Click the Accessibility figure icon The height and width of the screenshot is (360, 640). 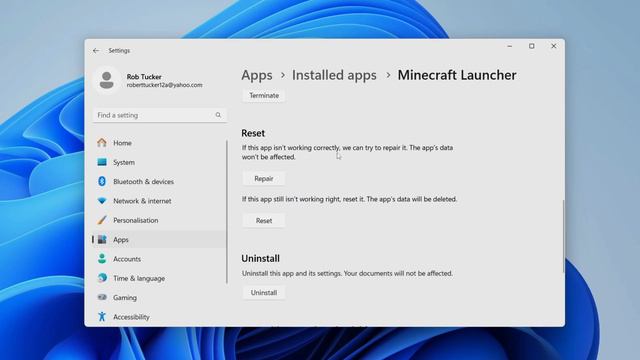point(102,316)
